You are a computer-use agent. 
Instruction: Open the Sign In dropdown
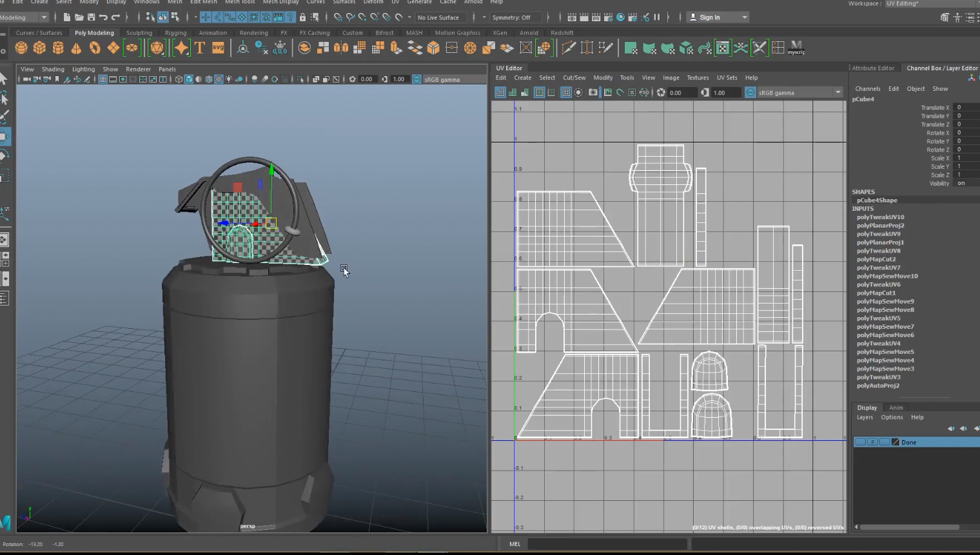click(x=744, y=17)
